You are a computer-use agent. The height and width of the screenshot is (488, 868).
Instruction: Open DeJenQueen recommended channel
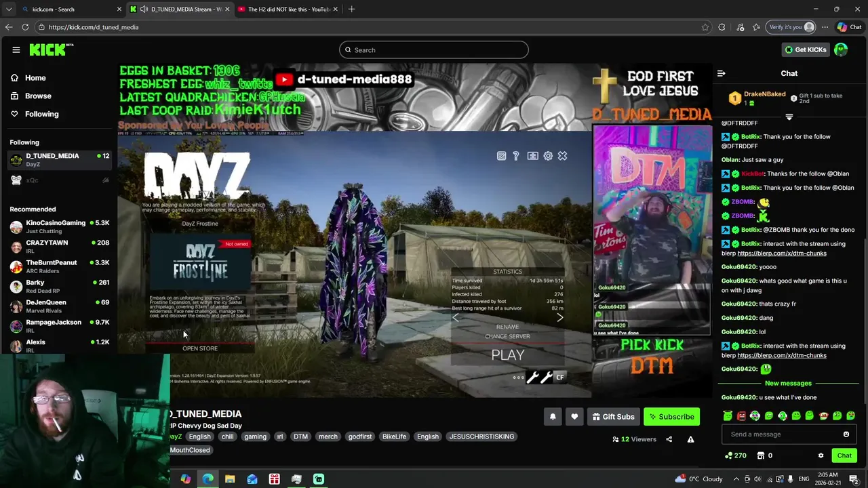60,306
